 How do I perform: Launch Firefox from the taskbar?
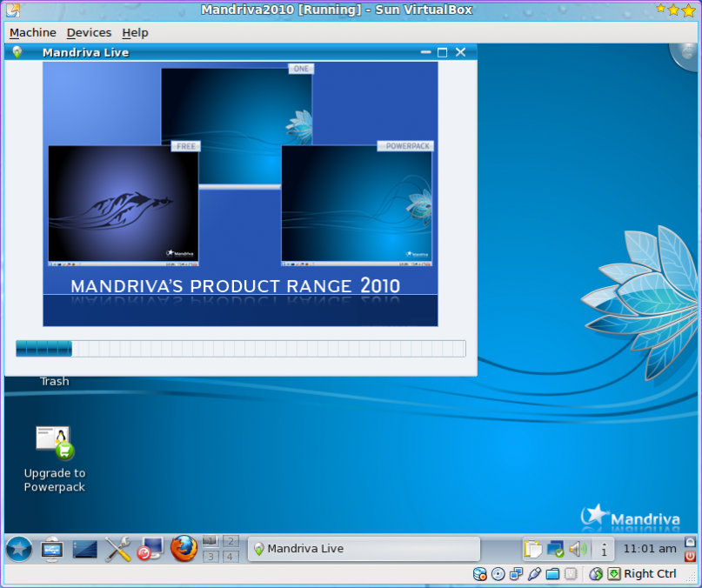tap(184, 549)
